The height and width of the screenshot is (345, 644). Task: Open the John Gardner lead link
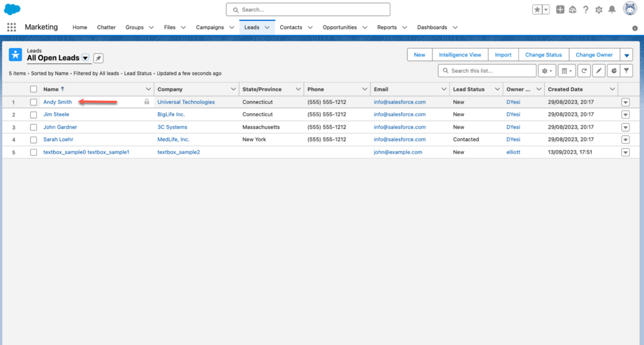[60, 127]
